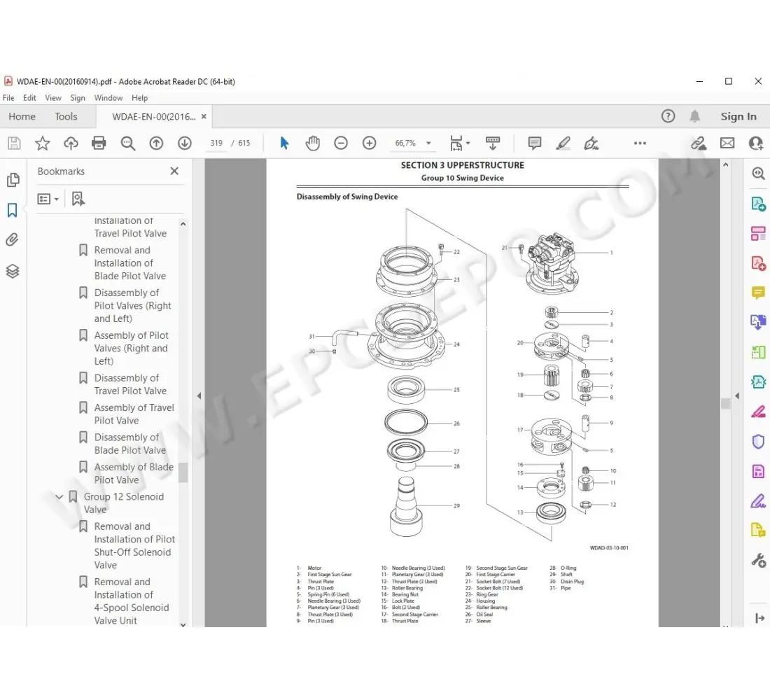Open Disassembly of Travel Pilot Valve bookmark

coord(130,384)
